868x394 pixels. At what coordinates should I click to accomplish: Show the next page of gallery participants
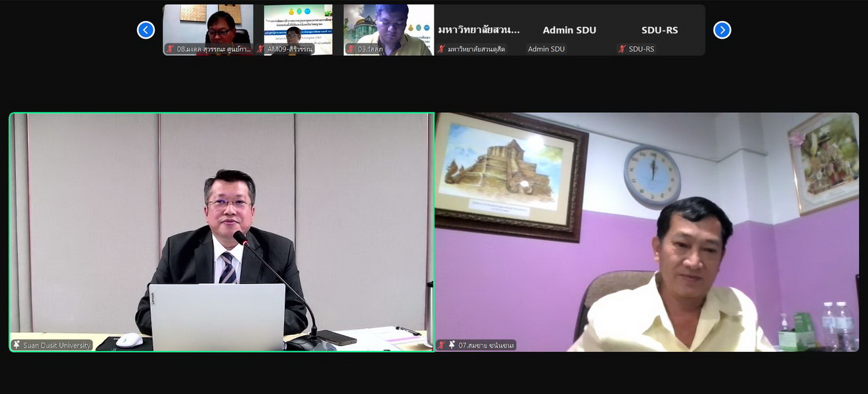click(722, 30)
